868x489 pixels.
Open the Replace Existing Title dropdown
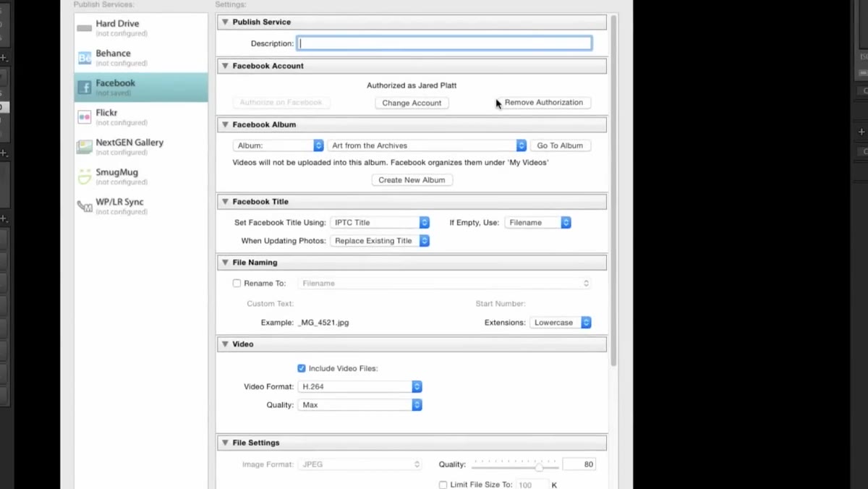click(x=380, y=241)
